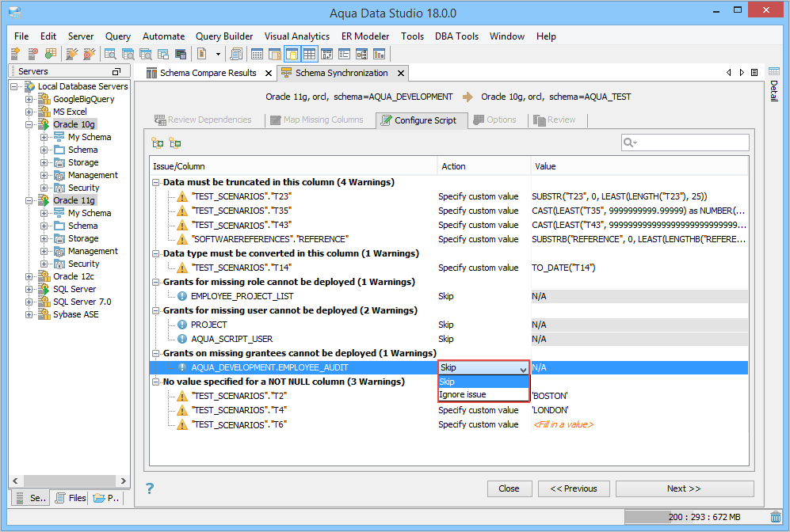Click the dark terminal window toolbar icon
The image size is (790, 532).
click(181, 54)
